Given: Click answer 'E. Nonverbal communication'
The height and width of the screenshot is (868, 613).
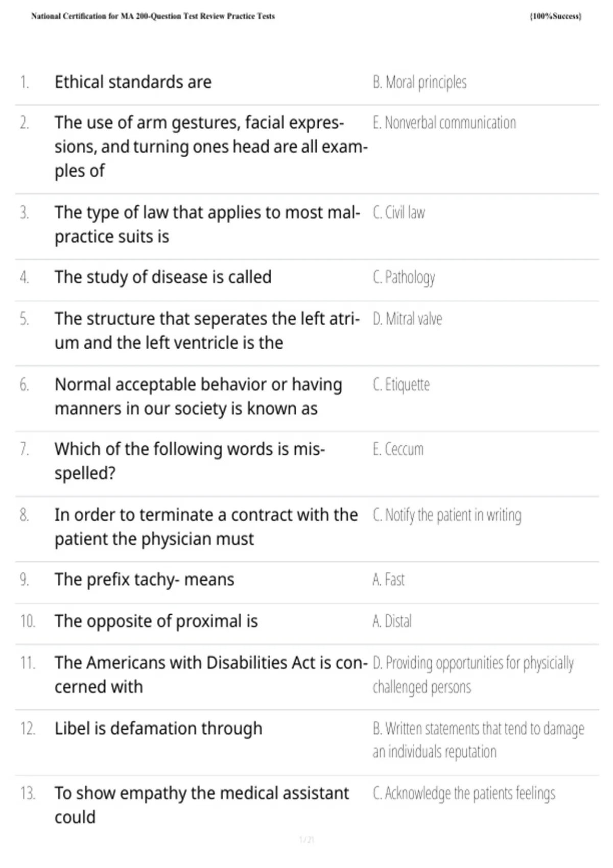Looking at the screenshot, I should [444, 123].
